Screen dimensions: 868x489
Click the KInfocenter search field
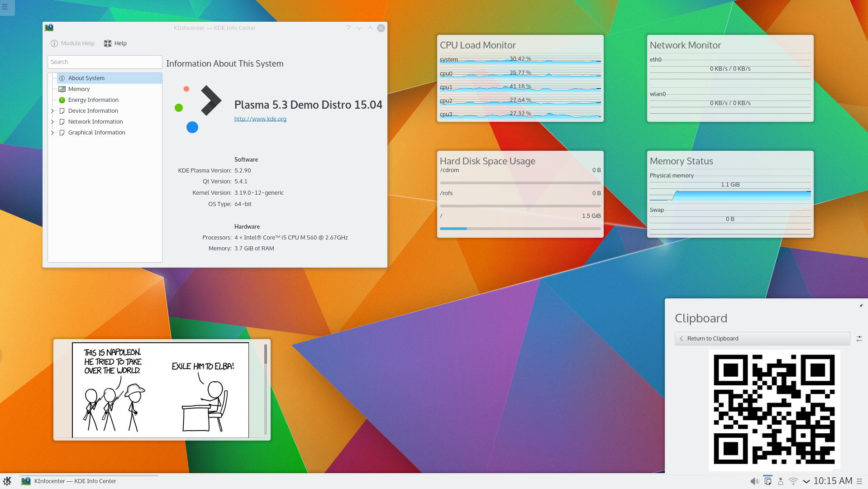(105, 62)
